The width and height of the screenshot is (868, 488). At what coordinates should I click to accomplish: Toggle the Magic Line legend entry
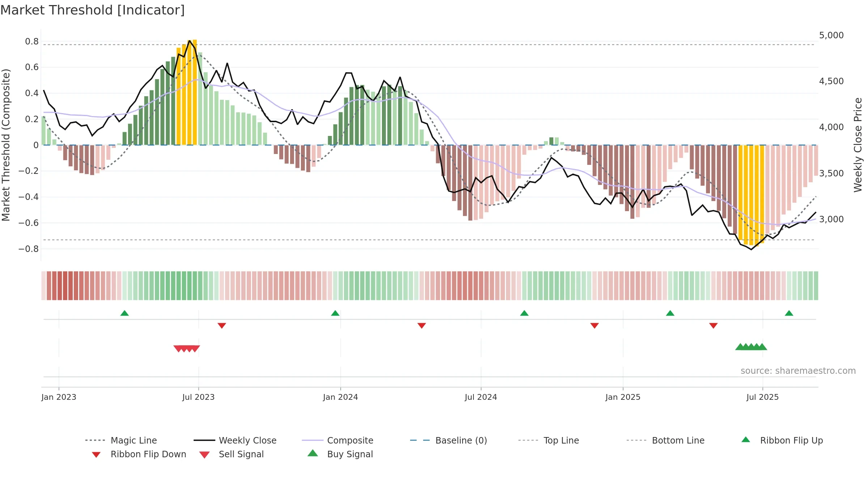[x=121, y=440]
